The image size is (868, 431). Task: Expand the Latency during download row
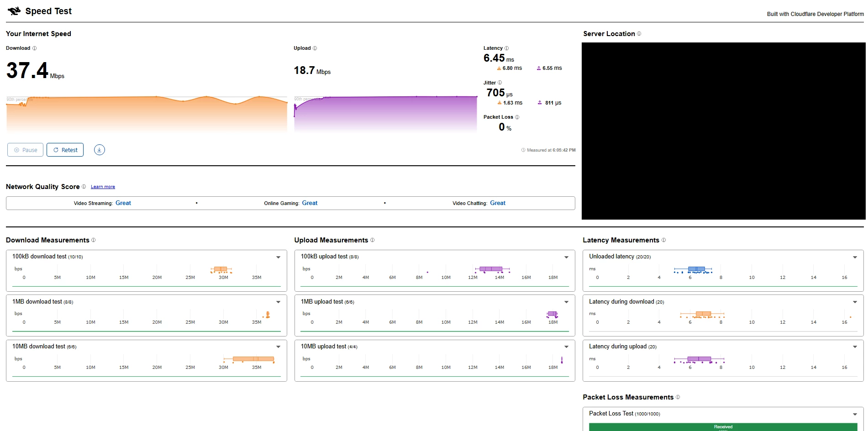(855, 302)
